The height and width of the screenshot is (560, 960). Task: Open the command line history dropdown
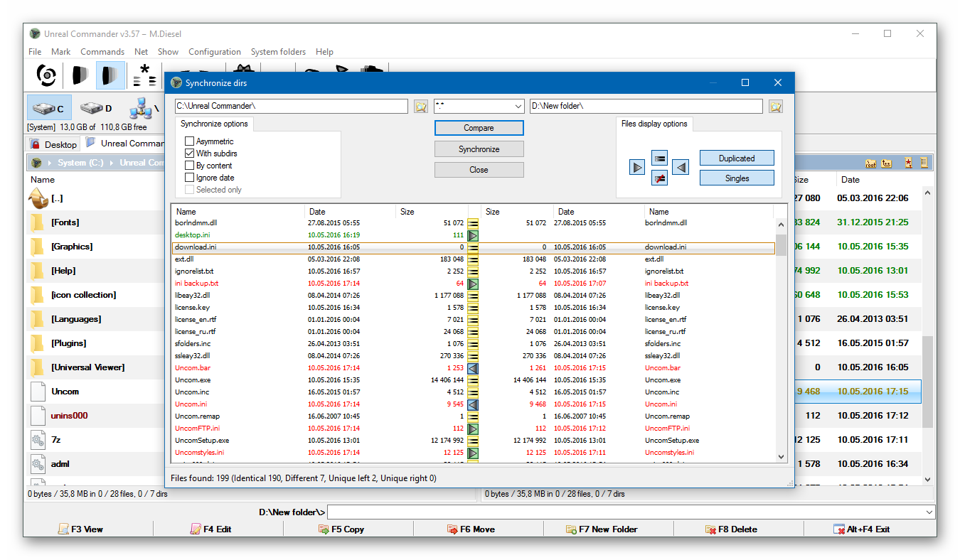[929, 512]
